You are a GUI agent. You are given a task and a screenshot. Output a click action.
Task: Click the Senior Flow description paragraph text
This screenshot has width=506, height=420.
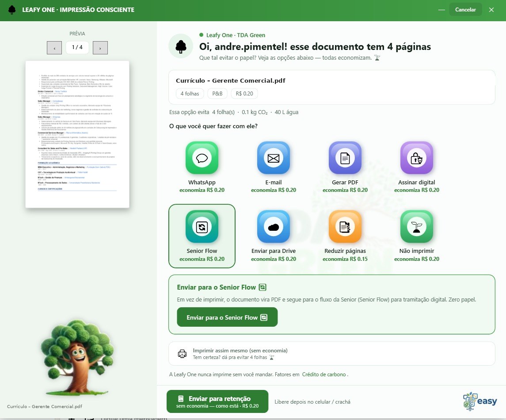click(x=326, y=300)
